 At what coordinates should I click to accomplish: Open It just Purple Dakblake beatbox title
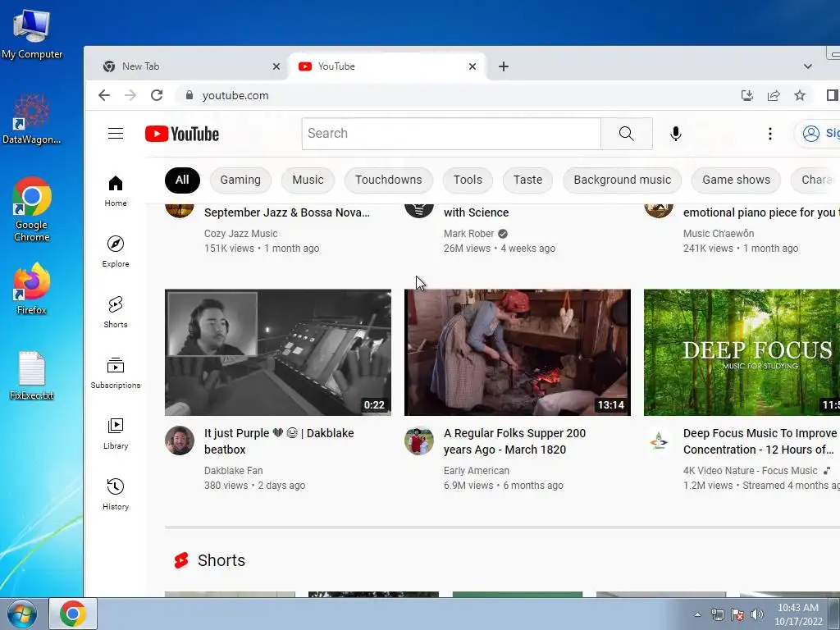[279, 441]
